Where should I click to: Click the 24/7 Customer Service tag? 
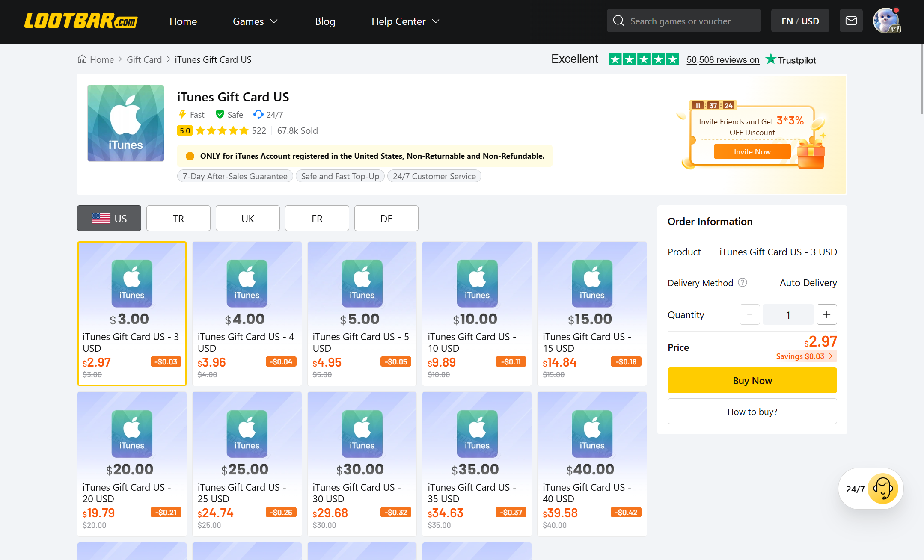[x=434, y=176]
